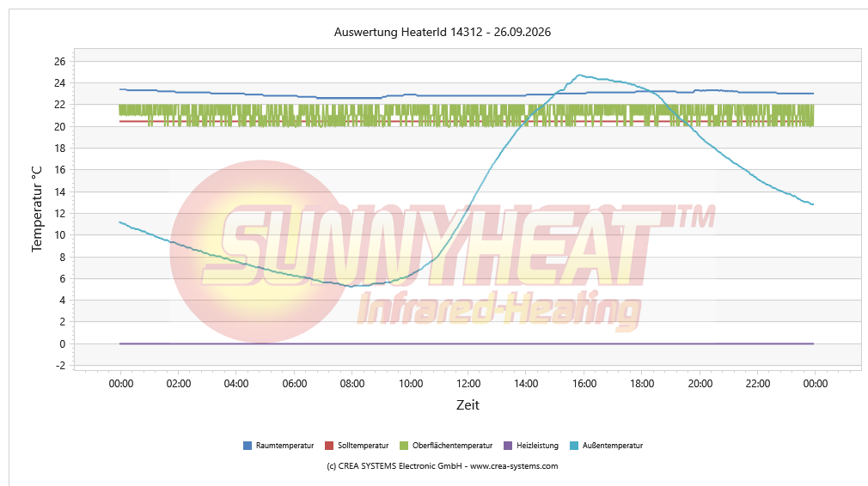Click the 24 value on temperature axis
Viewport: 868px width, 486px height.
click(60, 83)
